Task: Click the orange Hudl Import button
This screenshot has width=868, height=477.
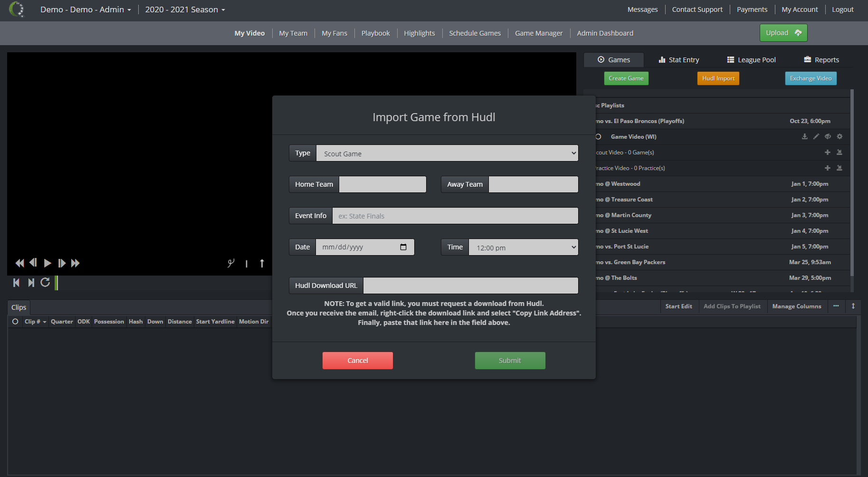Action: 718,78
